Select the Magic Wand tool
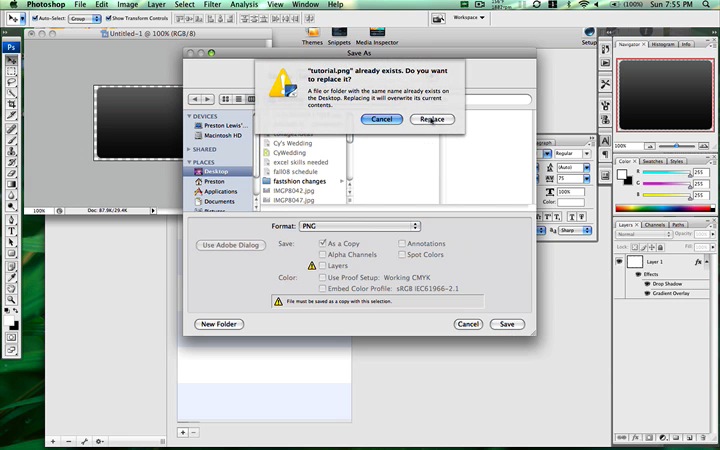720x450 pixels. pyautogui.click(x=11, y=93)
